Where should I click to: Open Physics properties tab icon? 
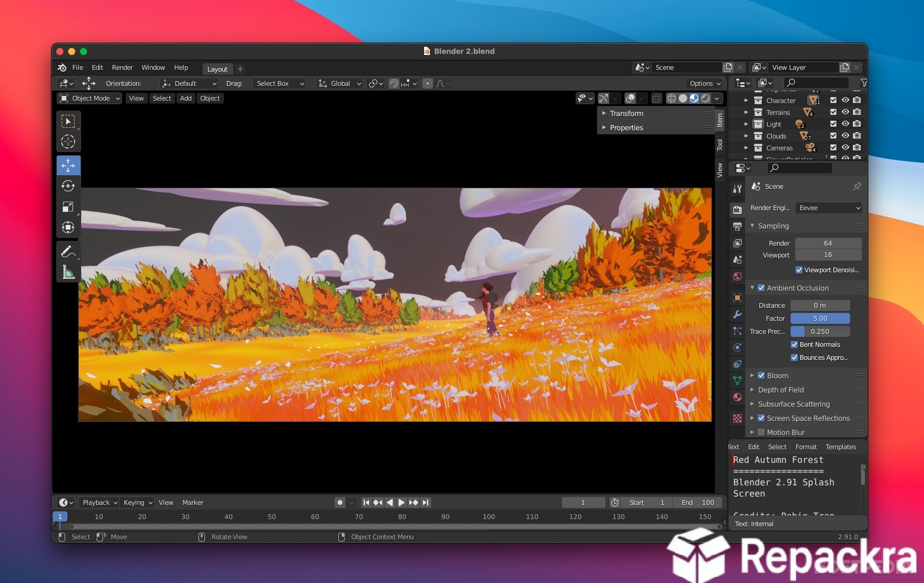(737, 347)
